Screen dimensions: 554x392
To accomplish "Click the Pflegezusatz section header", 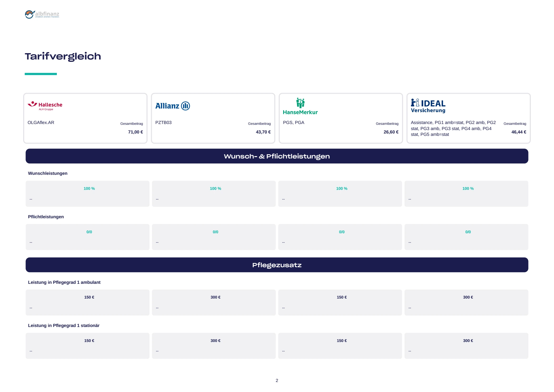I will point(277,265).
